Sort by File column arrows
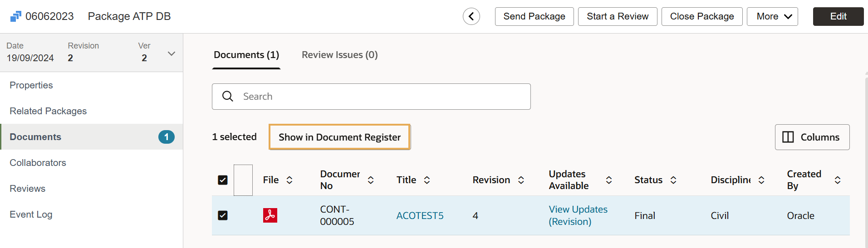 289,180
